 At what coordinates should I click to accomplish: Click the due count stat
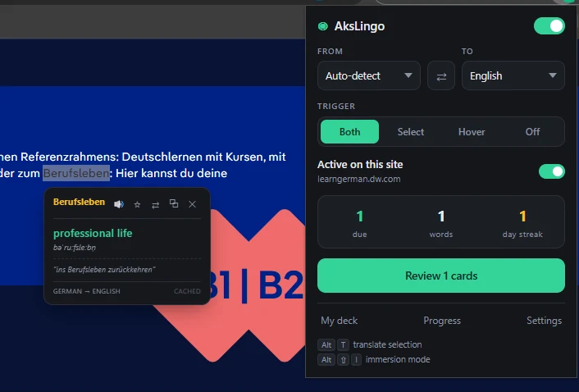[x=360, y=222]
